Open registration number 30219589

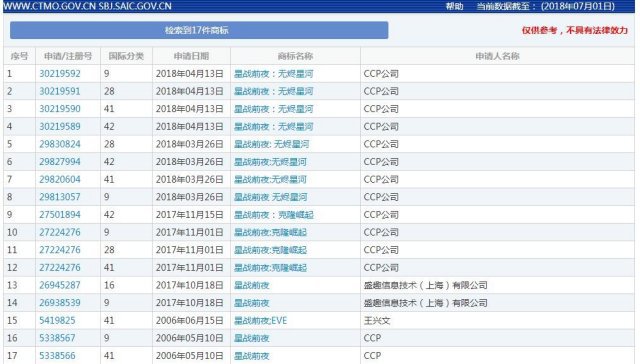(x=60, y=127)
